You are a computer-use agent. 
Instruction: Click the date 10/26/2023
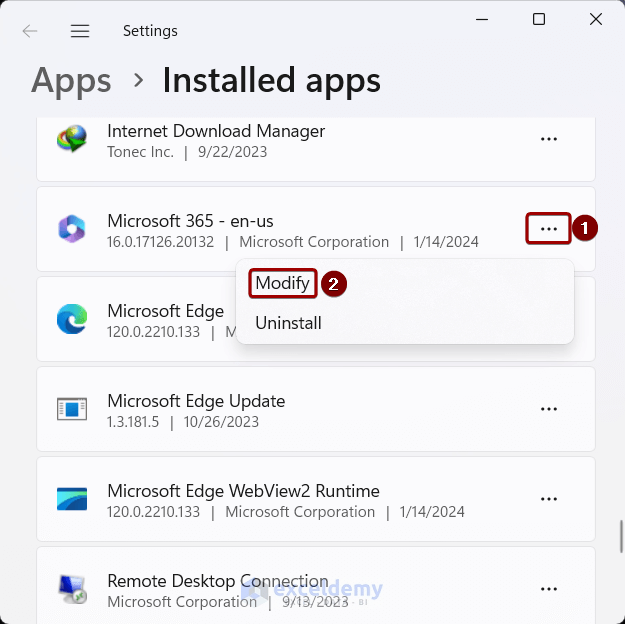point(221,422)
